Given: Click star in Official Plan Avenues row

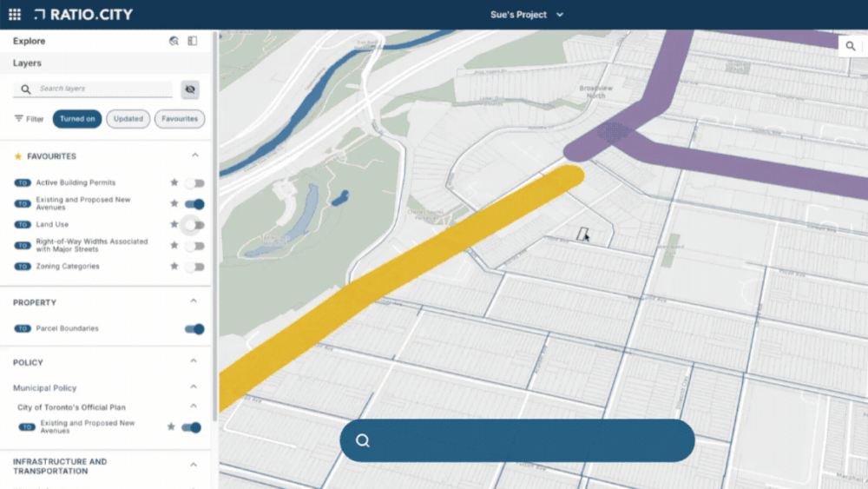Looking at the screenshot, I should 170,426.
